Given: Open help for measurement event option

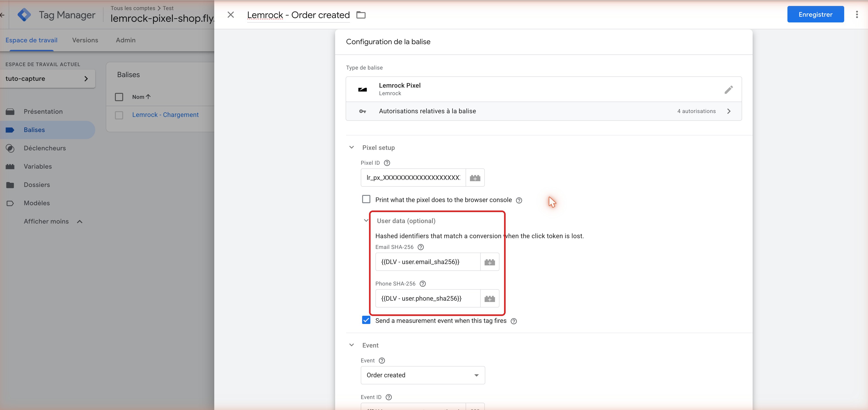Looking at the screenshot, I should point(513,321).
